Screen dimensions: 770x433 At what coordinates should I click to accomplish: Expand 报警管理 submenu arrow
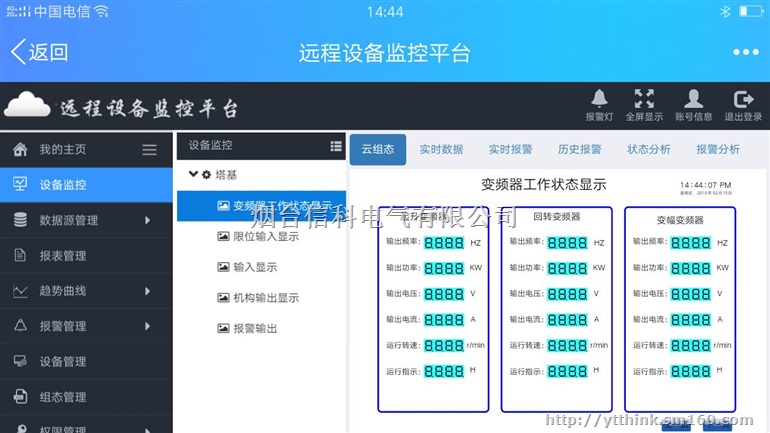click(x=147, y=326)
